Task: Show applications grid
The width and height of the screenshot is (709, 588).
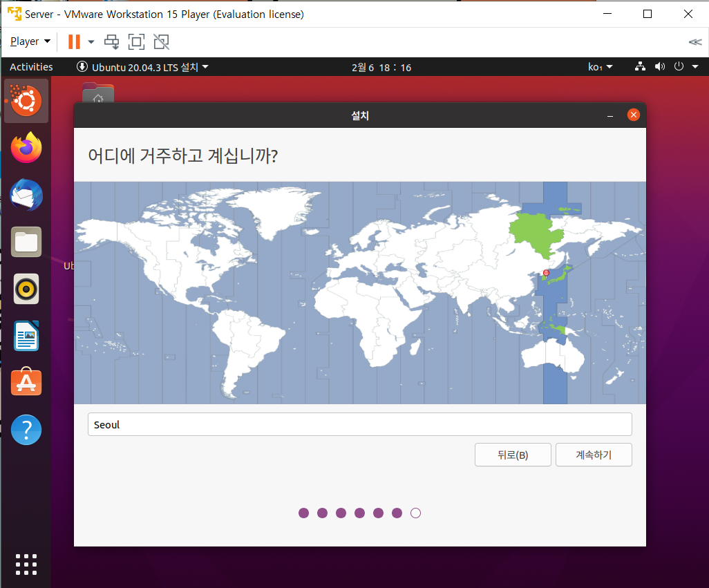Action: [x=26, y=565]
